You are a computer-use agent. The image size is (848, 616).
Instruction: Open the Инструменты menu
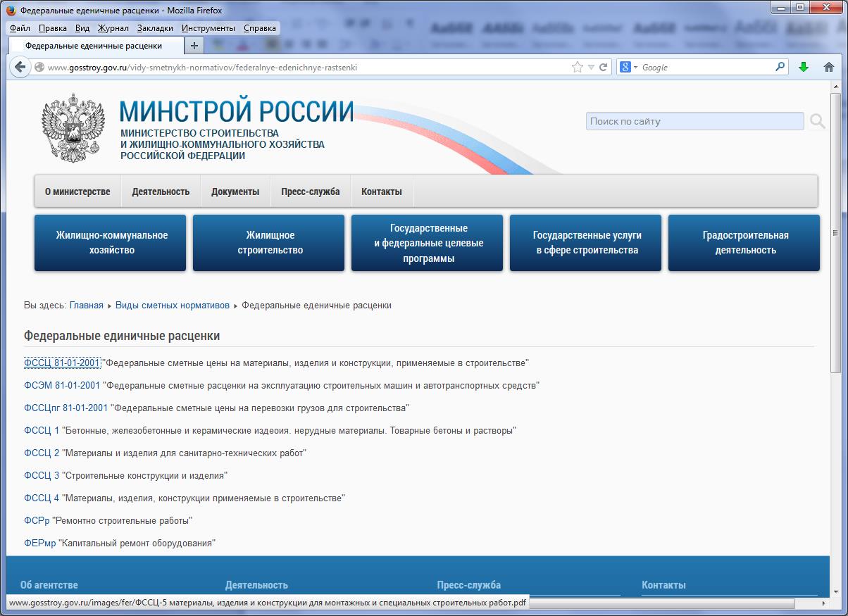click(208, 28)
